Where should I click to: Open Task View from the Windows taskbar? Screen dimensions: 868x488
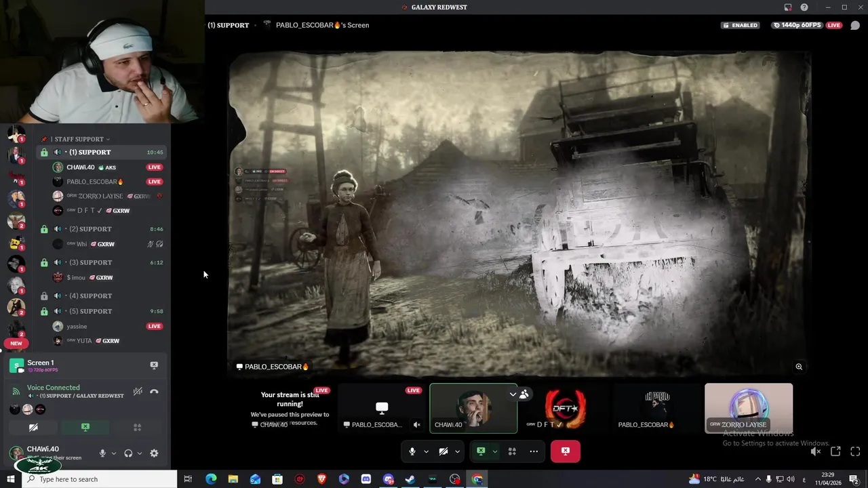(x=189, y=479)
